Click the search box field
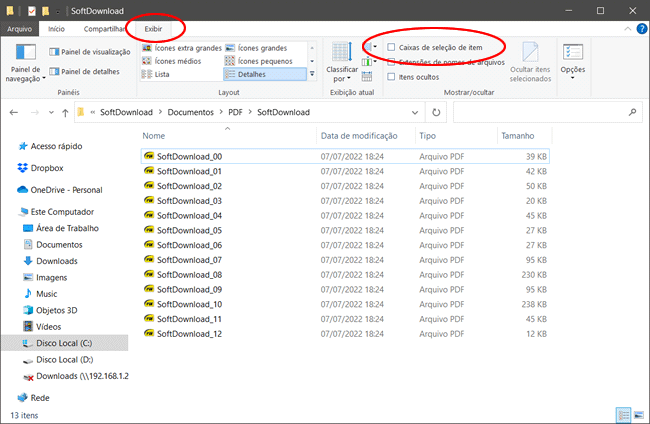 [545, 111]
